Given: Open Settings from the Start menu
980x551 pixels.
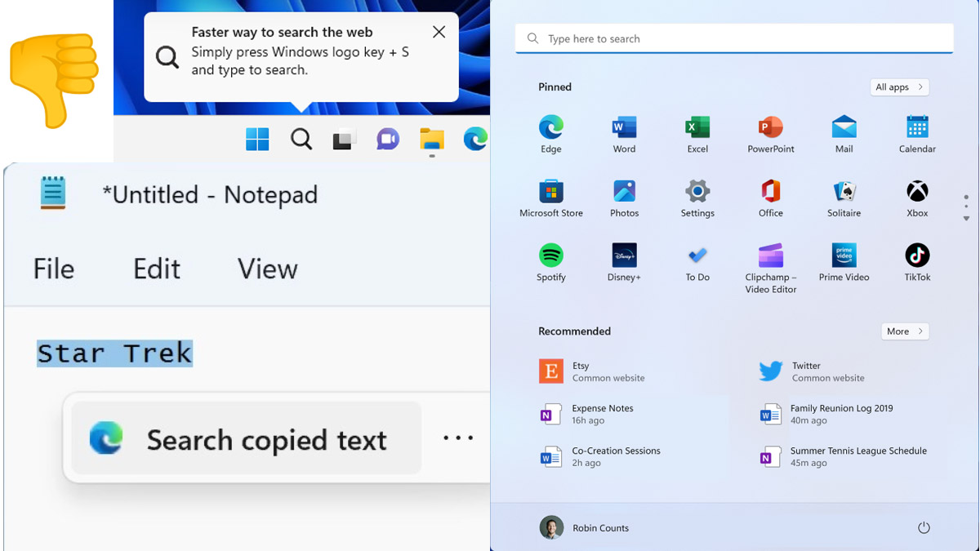Looking at the screenshot, I should click(x=697, y=198).
